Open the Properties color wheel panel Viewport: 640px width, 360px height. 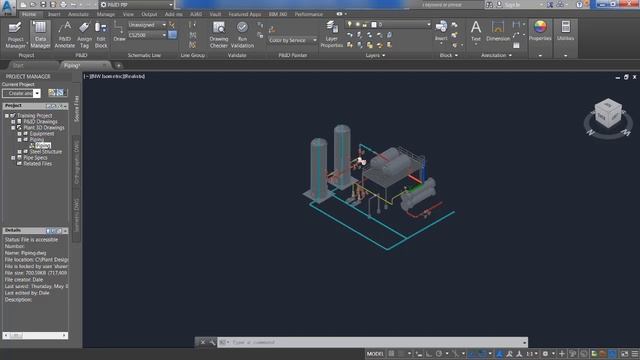pos(540,31)
